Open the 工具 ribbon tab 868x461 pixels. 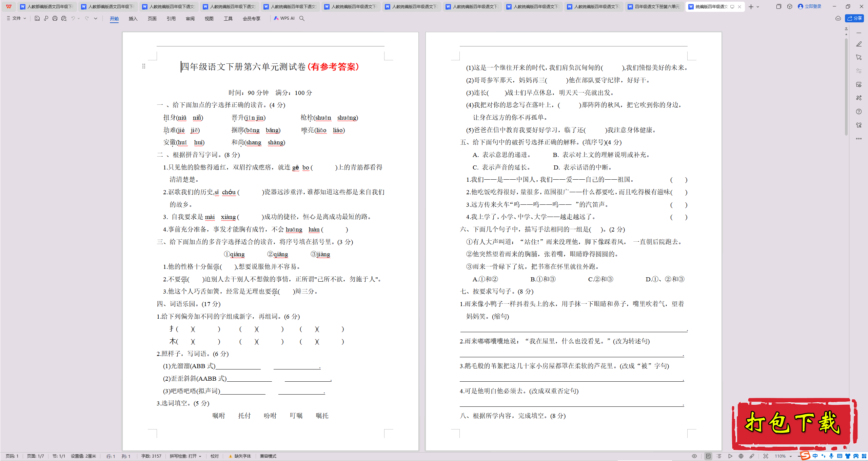tap(228, 19)
